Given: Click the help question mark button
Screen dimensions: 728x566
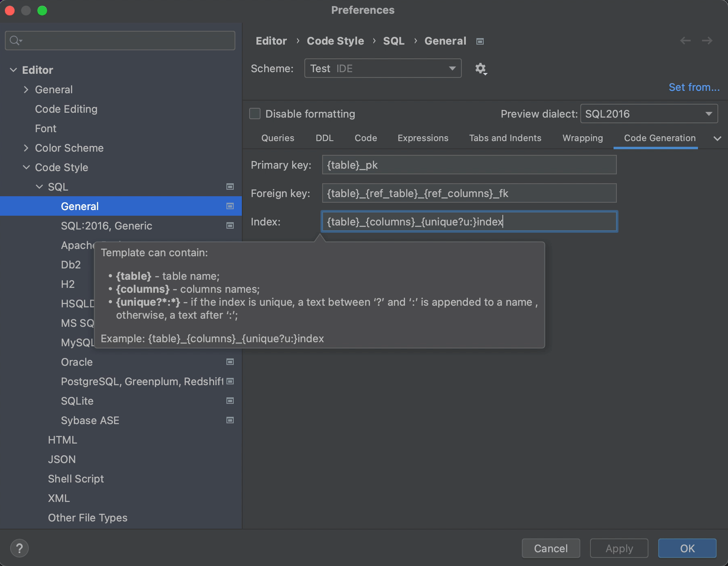Looking at the screenshot, I should [19, 549].
